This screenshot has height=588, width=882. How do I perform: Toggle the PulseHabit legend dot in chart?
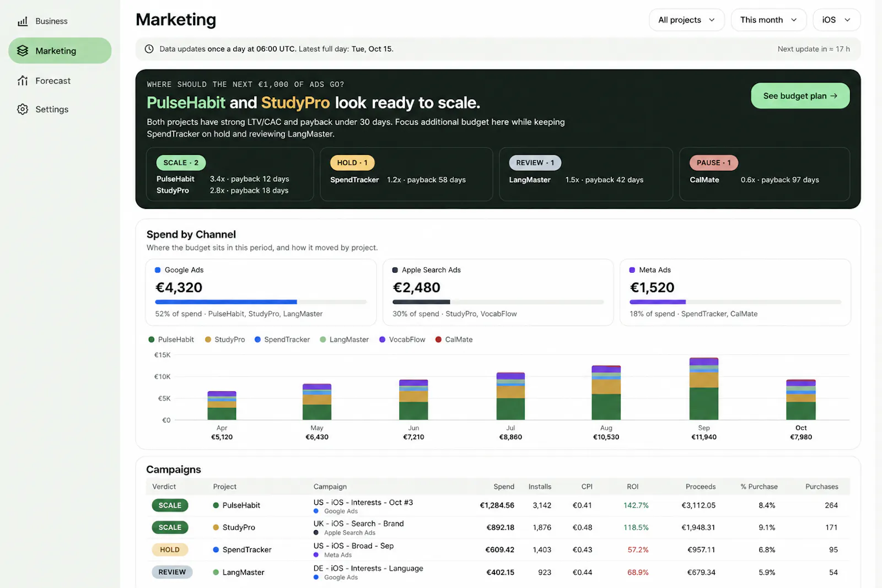point(152,339)
